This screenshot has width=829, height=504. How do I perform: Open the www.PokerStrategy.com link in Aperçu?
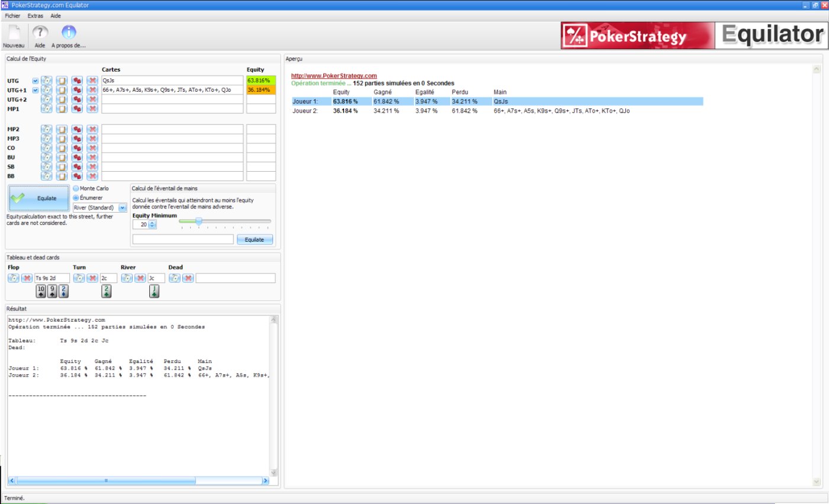pyautogui.click(x=334, y=76)
